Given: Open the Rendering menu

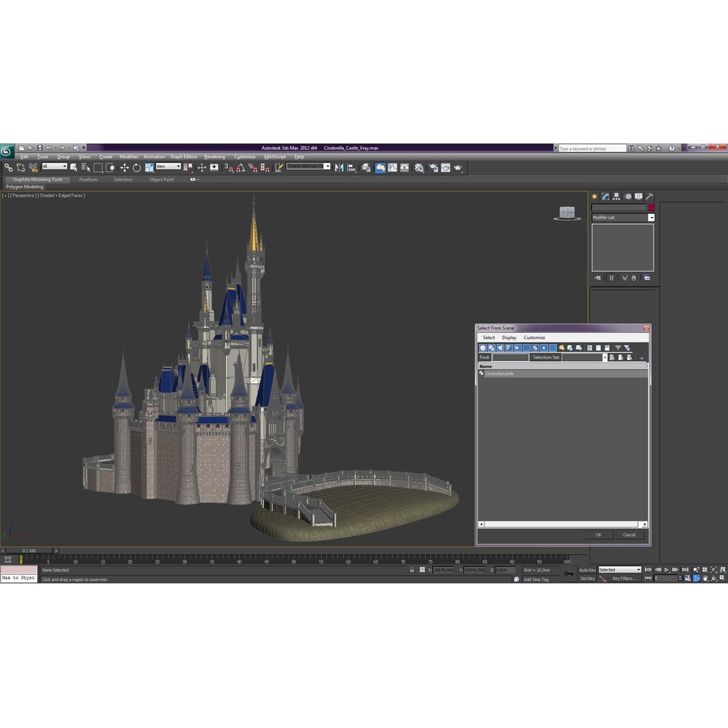Looking at the screenshot, I should coord(214,157).
